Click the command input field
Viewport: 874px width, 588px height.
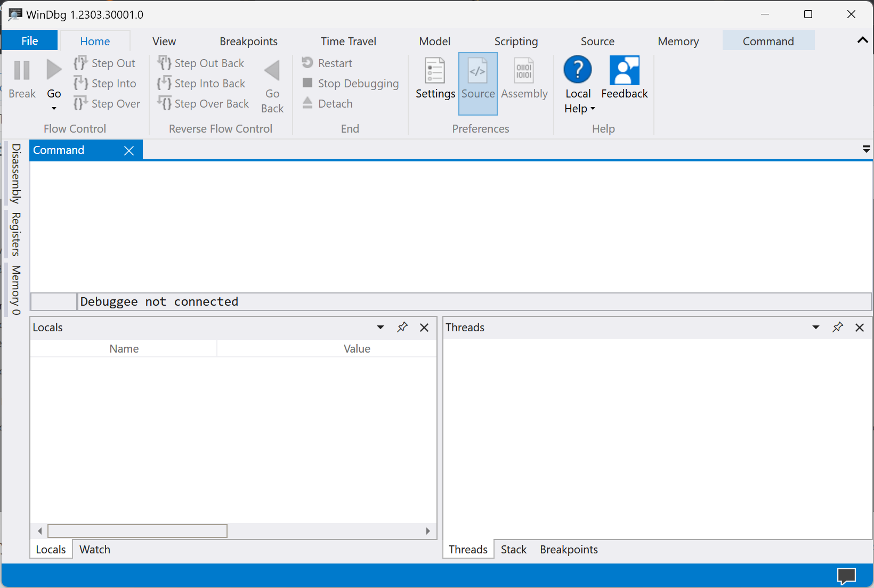pos(474,301)
